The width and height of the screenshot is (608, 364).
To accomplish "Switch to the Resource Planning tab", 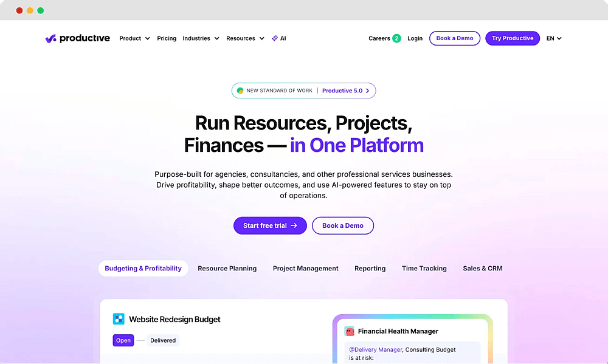I will [227, 268].
